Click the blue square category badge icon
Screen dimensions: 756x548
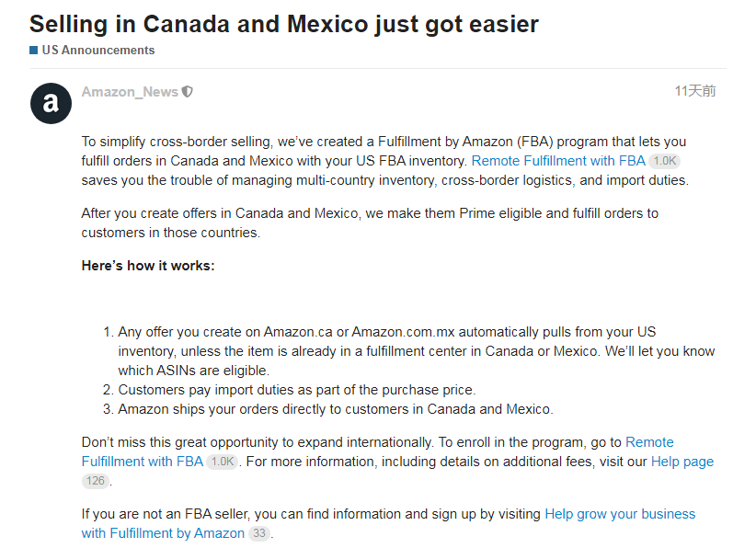pos(34,51)
